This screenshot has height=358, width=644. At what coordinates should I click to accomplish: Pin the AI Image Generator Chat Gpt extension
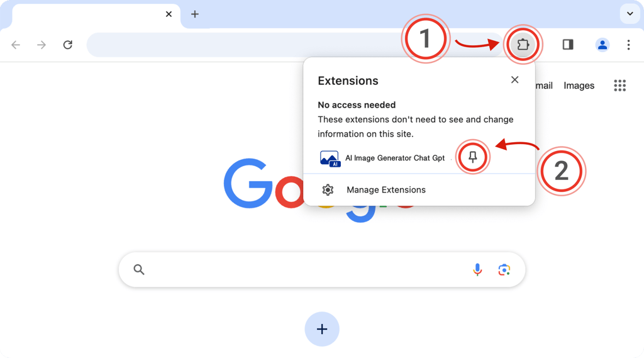click(x=473, y=157)
